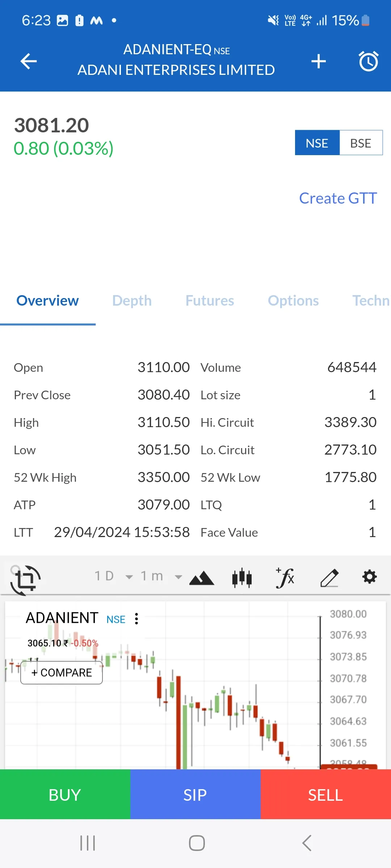The image size is (391, 868).
Task: Open the Overview tab
Action: (47, 301)
